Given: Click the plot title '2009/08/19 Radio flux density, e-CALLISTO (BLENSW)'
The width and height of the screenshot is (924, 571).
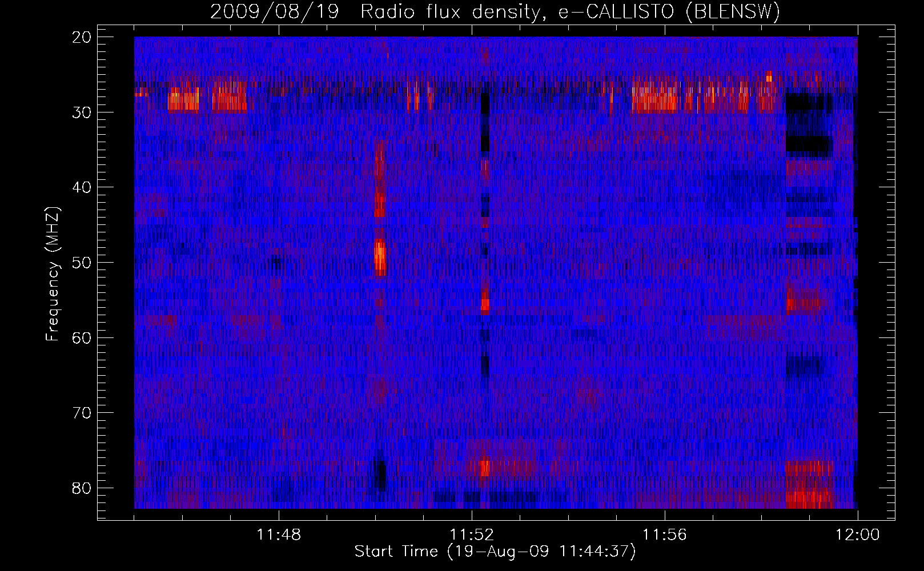Looking at the screenshot, I should pyautogui.click(x=495, y=11).
